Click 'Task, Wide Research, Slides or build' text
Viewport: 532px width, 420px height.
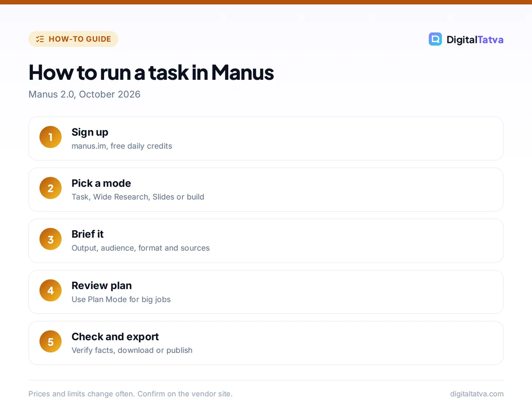point(138,197)
